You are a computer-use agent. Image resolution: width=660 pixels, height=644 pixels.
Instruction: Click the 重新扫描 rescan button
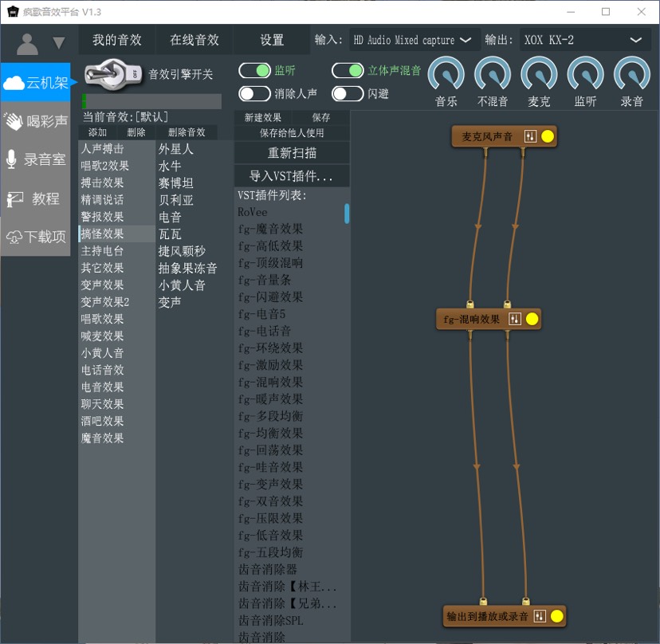(x=292, y=153)
